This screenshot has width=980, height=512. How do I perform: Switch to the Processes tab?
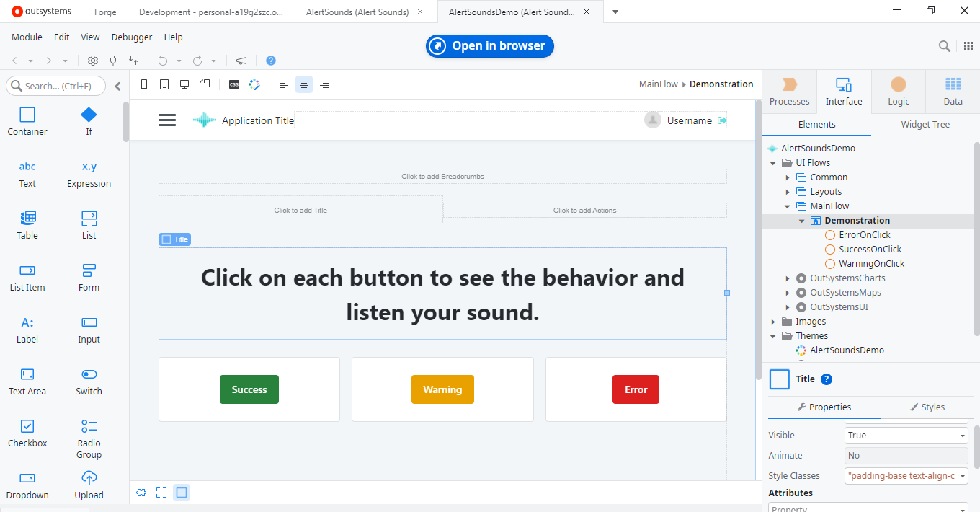point(789,92)
